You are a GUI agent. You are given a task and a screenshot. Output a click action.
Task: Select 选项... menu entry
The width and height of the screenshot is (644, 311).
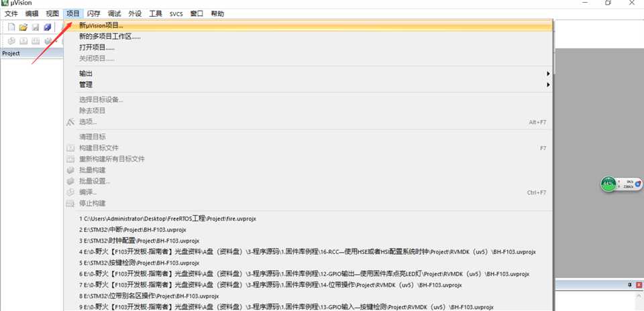click(x=308, y=122)
